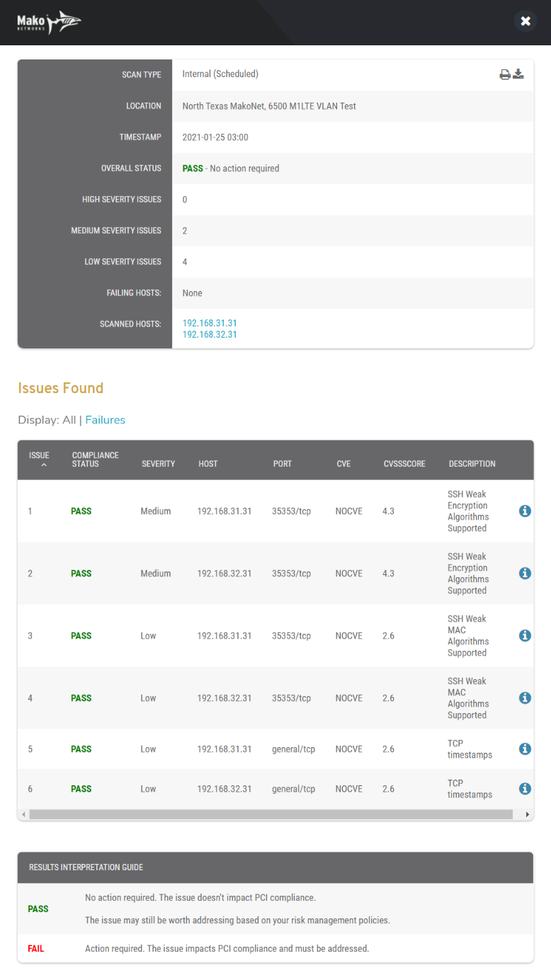
Task: View details of issue 3 SSH Weak MAC Algorithms
Action: (524, 635)
